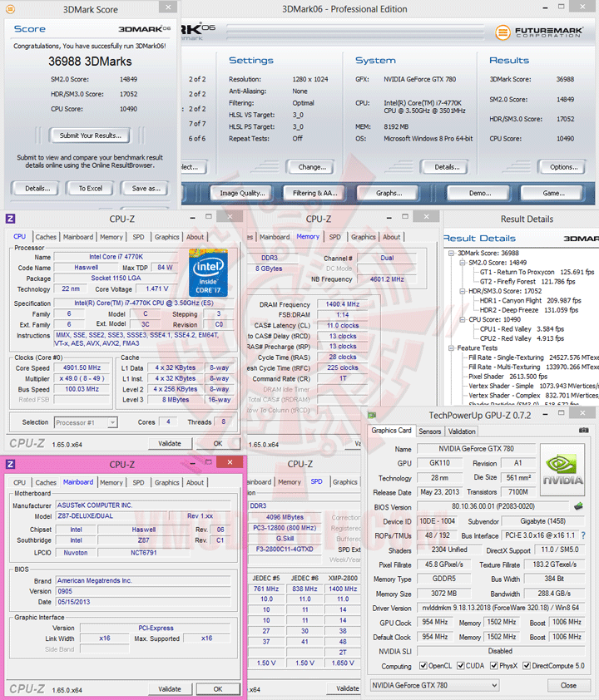Click the BIOS save chip icon
The image size is (599, 700).
(x=578, y=506)
